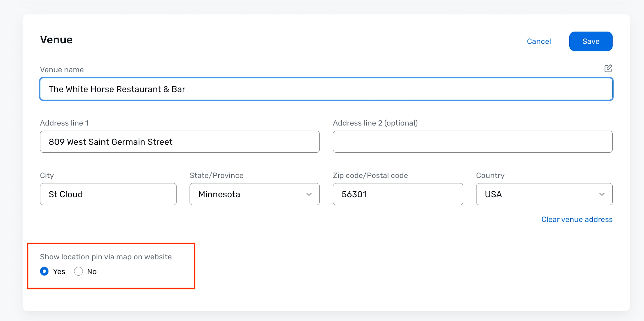This screenshot has height=321, width=644.
Task: Click the 'Country' label
Action: coord(490,175)
